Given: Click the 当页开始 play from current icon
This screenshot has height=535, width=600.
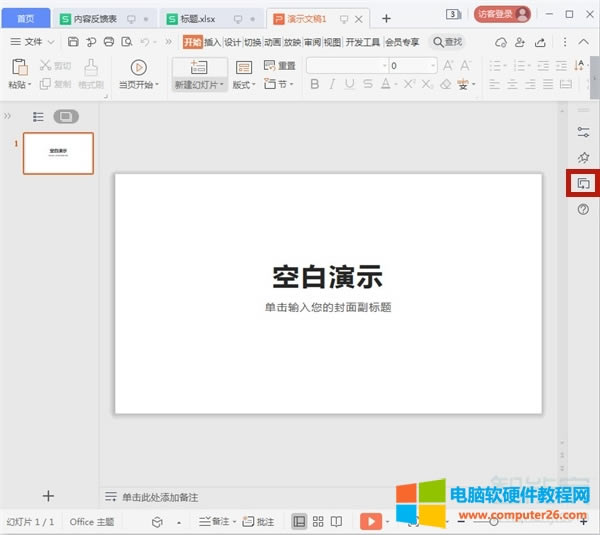Looking at the screenshot, I should [139, 66].
